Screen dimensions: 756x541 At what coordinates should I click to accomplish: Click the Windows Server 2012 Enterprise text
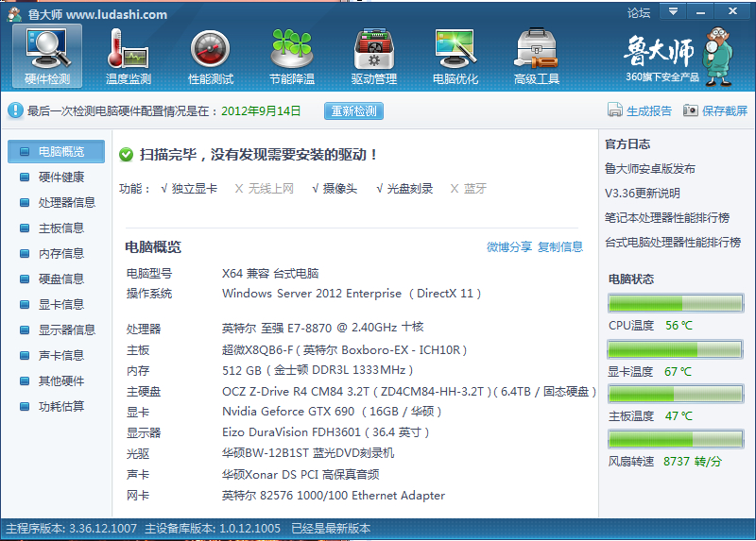312,294
